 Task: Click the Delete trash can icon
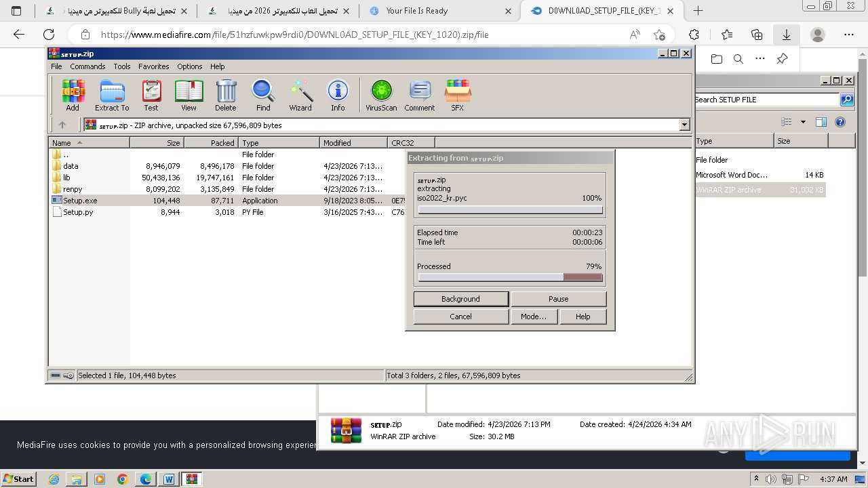[x=226, y=95]
